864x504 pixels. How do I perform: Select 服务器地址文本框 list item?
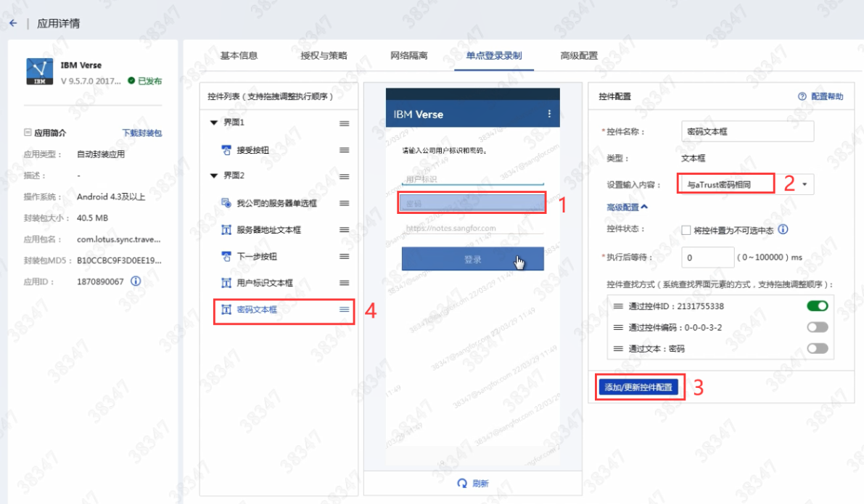pyautogui.click(x=269, y=230)
